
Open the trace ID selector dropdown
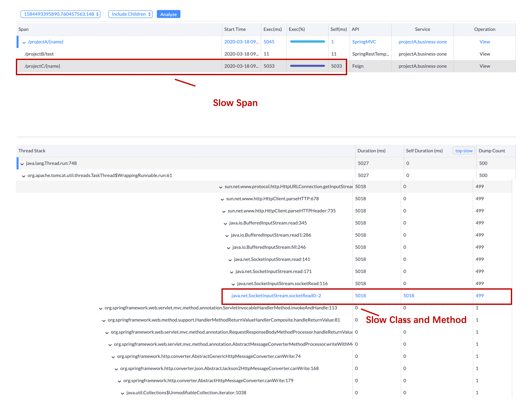tap(60, 14)
